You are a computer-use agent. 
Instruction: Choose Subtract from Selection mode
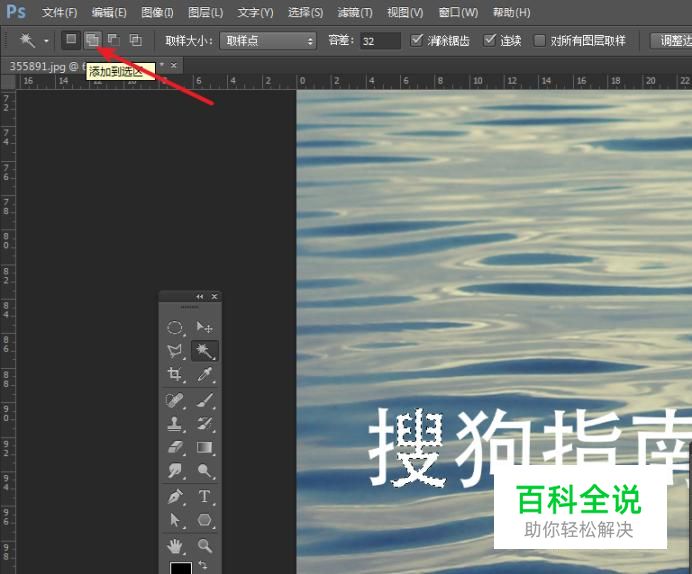tap(114, 40)
